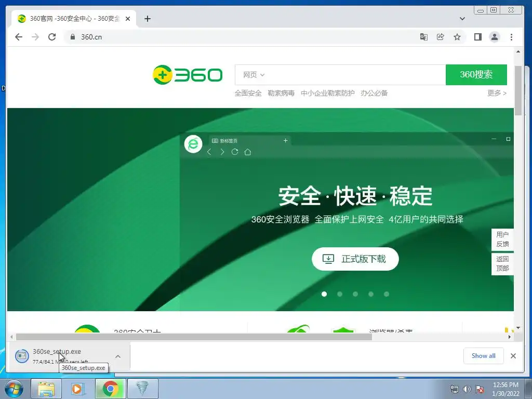The height and width of the screenshot is (399, 532).
Task: Open 用户反馈 feedback button
Action: [502, 240]
